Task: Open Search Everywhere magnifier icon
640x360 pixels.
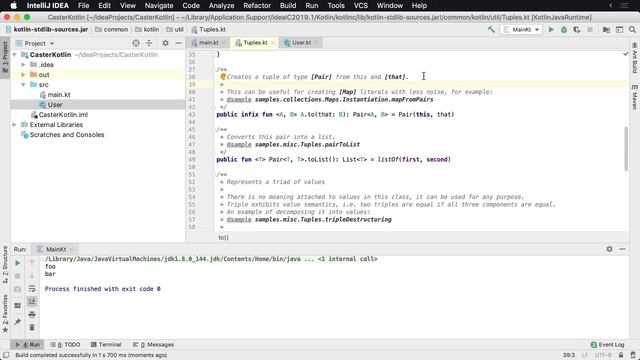Action: [632, 29]
